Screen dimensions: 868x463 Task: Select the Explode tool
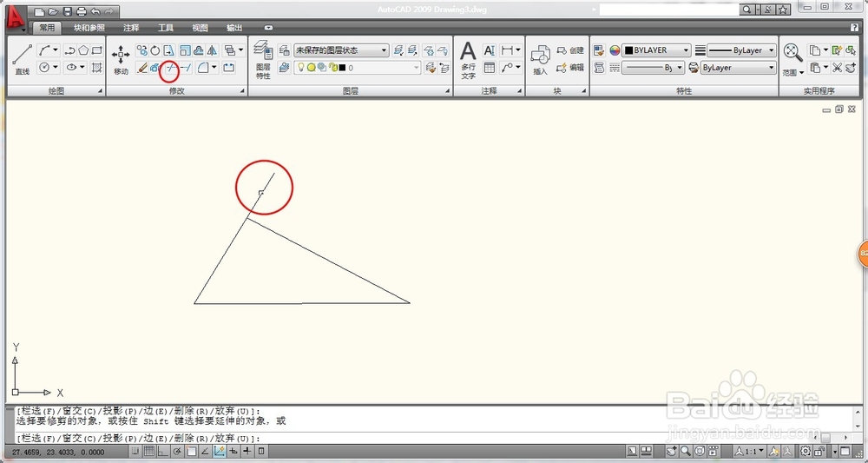pos(155,68)
